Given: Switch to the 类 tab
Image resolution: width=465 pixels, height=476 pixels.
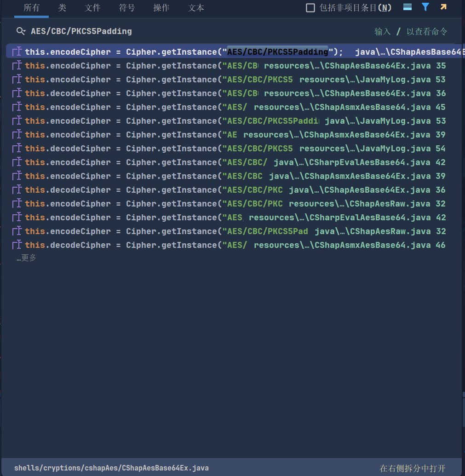Looking at the screenshot, I should (x=62, y=8).
